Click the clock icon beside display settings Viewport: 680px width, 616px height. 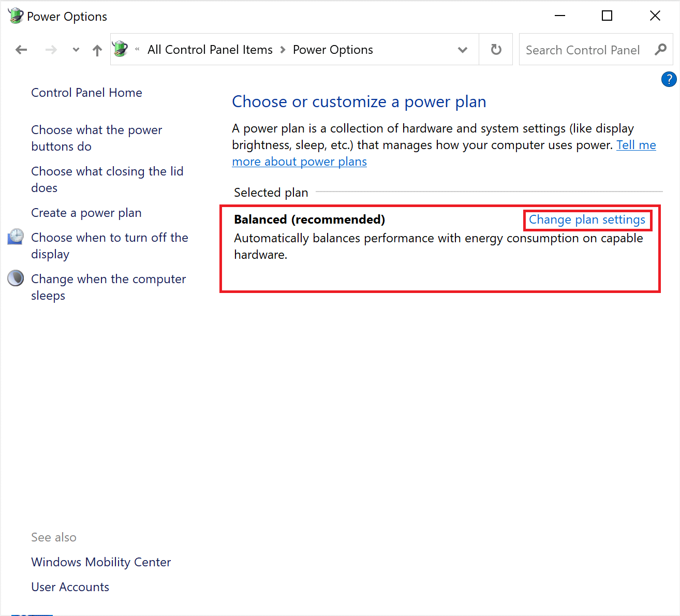click(x=15, y=236)
